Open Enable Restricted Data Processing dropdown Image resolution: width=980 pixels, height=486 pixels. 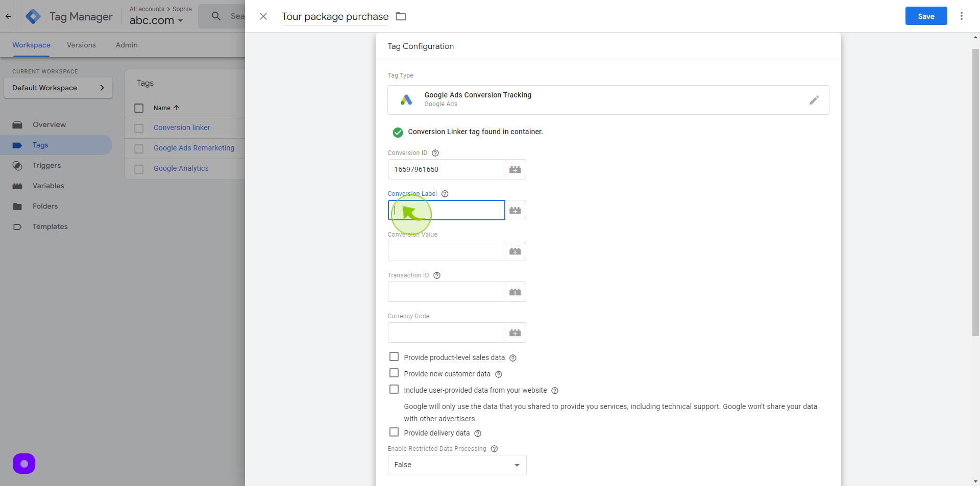click(x=457, y=465)
